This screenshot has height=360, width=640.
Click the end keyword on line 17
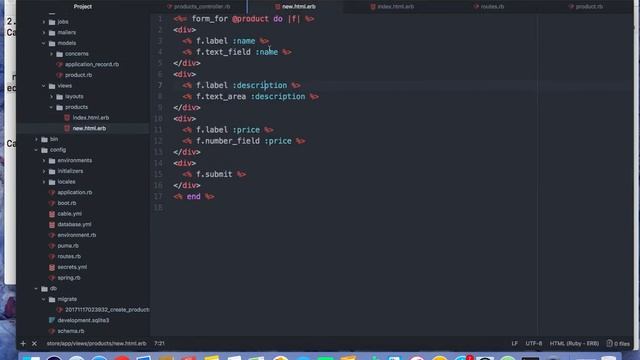tap(193, 196)
